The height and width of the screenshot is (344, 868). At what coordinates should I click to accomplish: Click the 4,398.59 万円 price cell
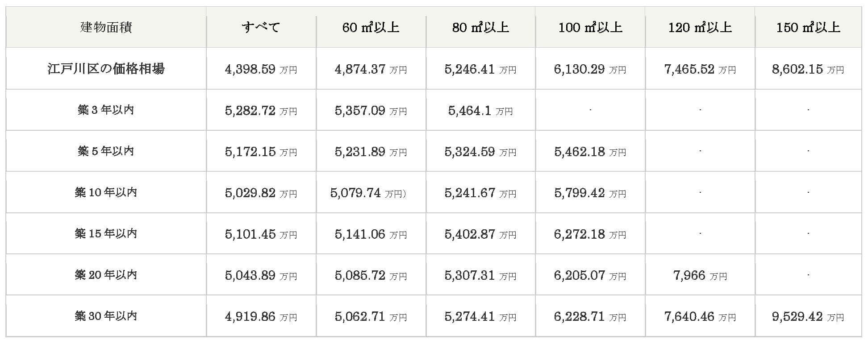click(261, 69)
